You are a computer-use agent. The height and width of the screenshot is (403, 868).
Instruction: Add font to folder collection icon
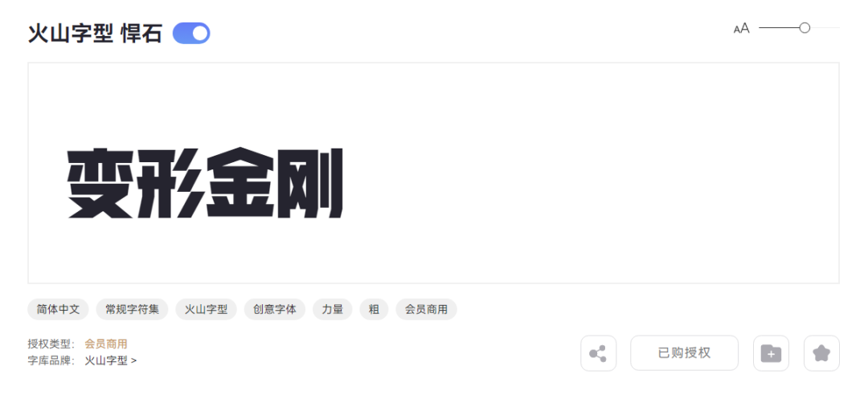(x=771, y=353)
